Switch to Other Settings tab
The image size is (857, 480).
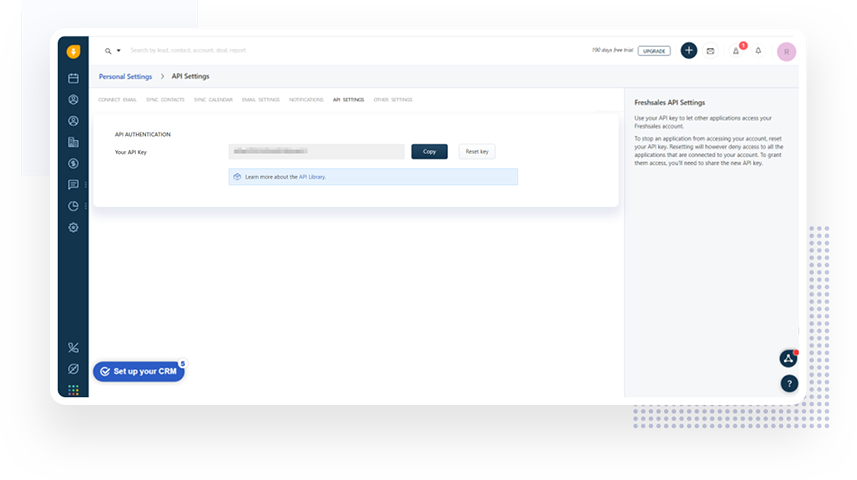pyautogui.click(x=393, y=100)
